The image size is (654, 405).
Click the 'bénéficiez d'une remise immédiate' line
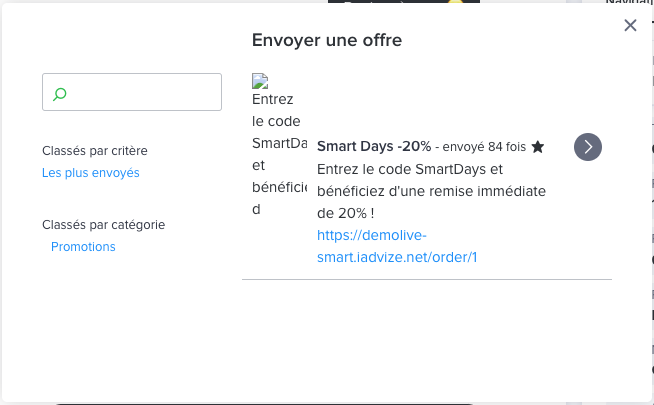tap(430, 190)
